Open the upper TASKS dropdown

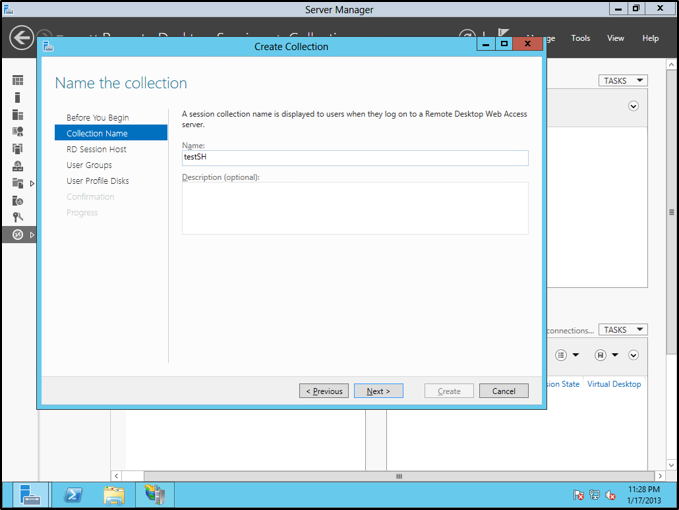tap(623, 80)
